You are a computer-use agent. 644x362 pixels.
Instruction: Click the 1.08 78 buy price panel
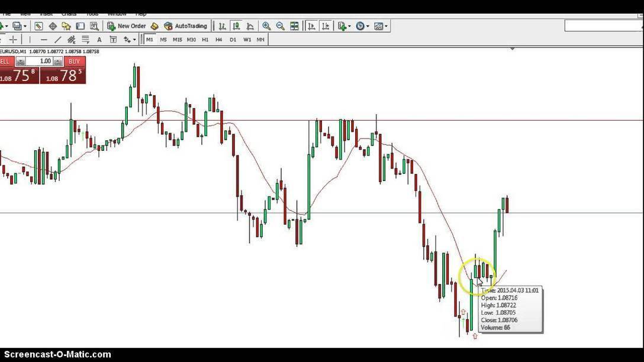[x=63, y=76]
